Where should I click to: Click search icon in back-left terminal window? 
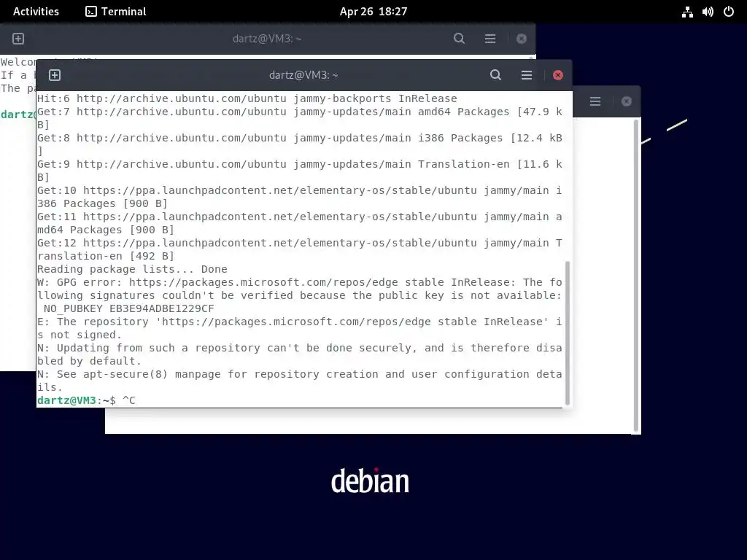click(459, 39)
